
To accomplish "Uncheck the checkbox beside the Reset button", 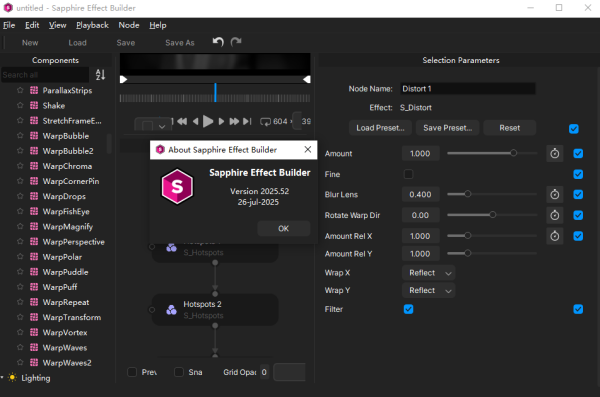I will (574, 129).
